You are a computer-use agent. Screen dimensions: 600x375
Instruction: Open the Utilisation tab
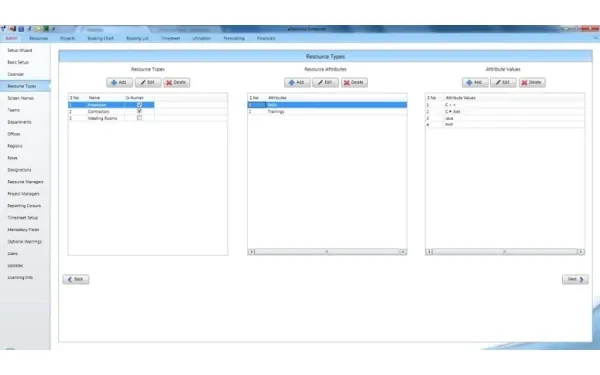202,38
